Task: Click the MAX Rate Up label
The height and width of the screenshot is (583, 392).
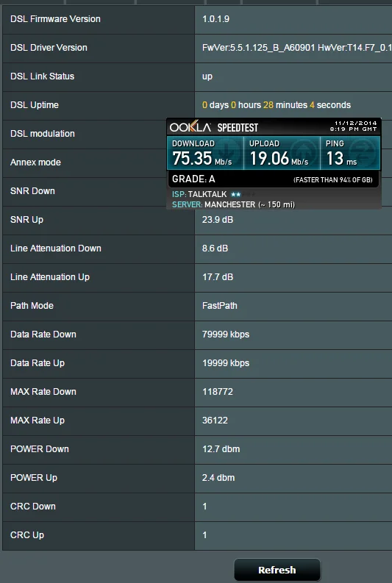Action: (38, 420)
